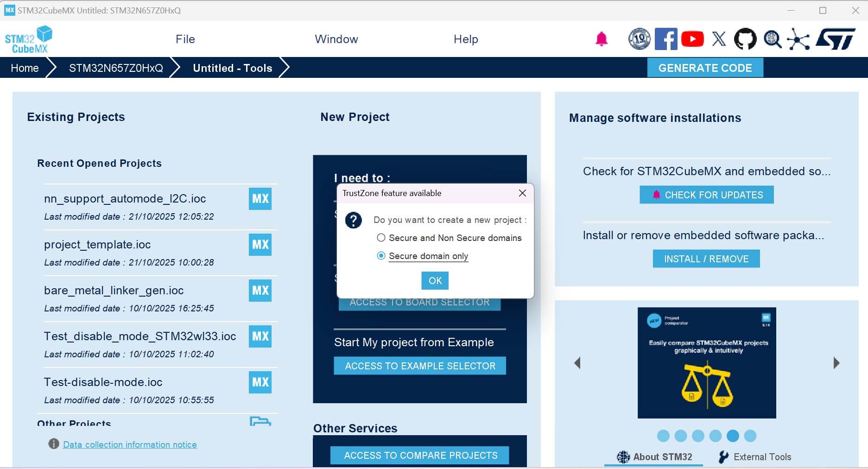Viewport: 868px width, 469px height.
Task: Confirm TrustZone dialog with OK
Action: pyautogui.click(x=435, y=280)
